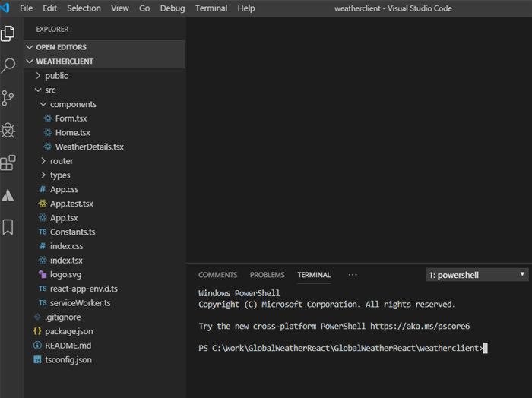Open the Azure view icon
532x398 pixels.
(x=8, y=195)
